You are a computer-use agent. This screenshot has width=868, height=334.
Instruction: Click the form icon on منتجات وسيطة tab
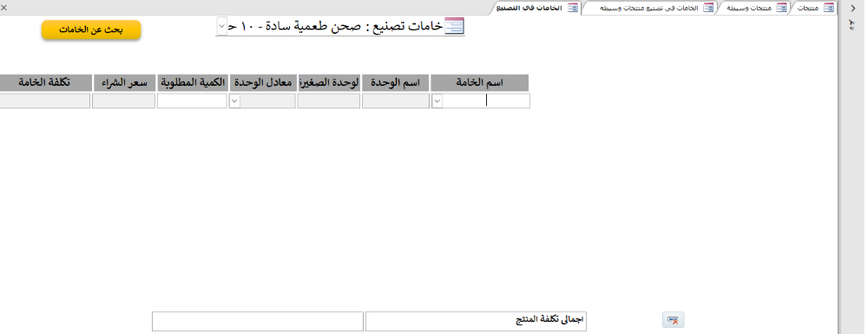[x=781, y=8]
